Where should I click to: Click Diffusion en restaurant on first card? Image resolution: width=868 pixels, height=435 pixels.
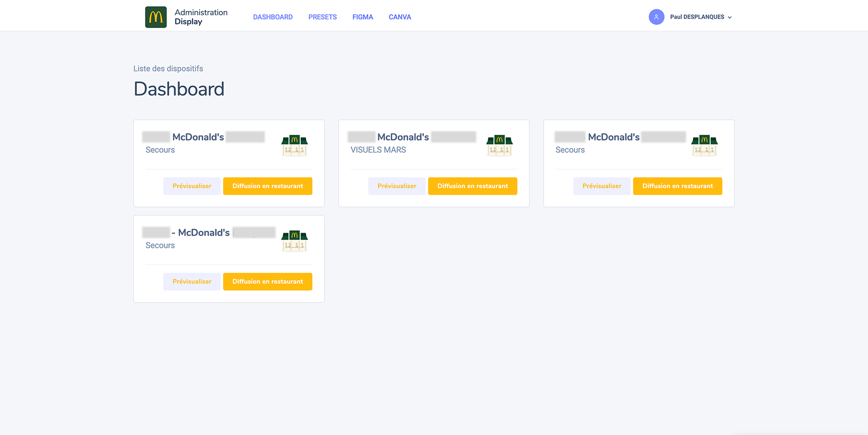267,186
